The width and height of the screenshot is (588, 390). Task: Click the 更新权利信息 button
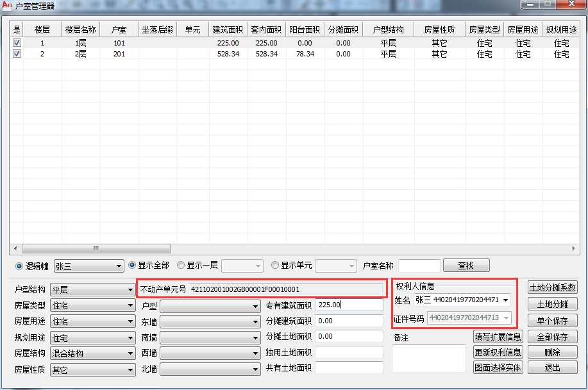pyautogui.click(x=498, y=352)
